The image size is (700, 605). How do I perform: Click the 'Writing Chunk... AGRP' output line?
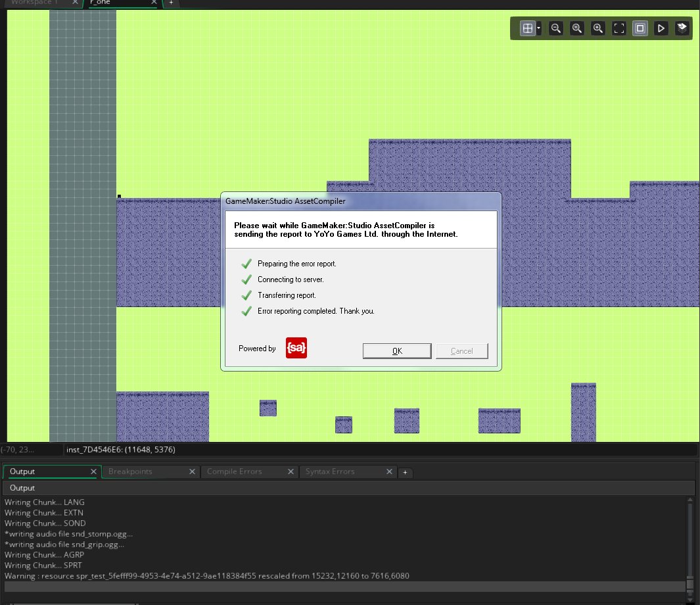point(44,555)
